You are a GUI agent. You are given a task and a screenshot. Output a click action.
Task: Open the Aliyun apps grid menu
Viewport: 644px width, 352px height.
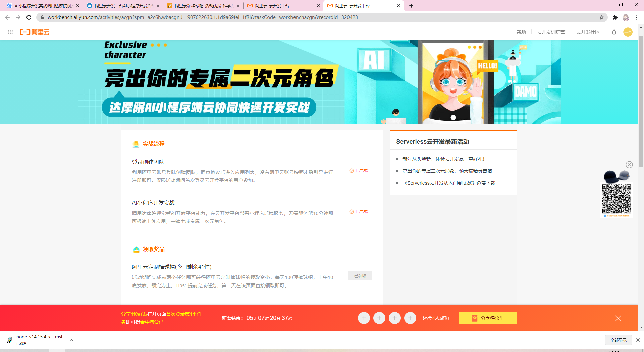[x=10, y=32]
